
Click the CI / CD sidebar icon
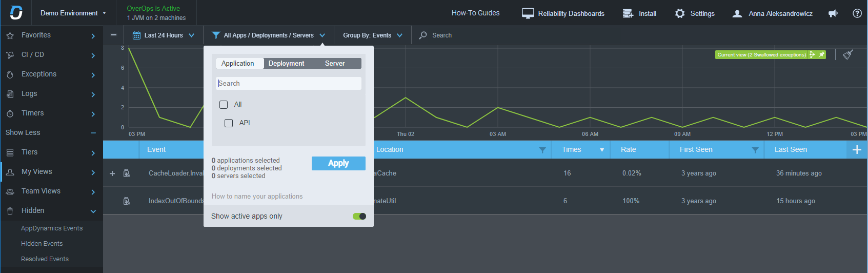[10, 55]
